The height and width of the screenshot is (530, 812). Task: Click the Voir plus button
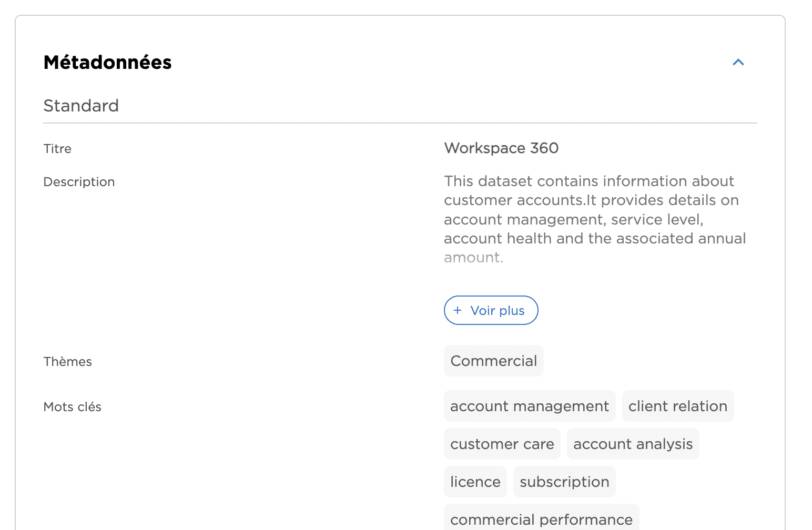[491, 310]
